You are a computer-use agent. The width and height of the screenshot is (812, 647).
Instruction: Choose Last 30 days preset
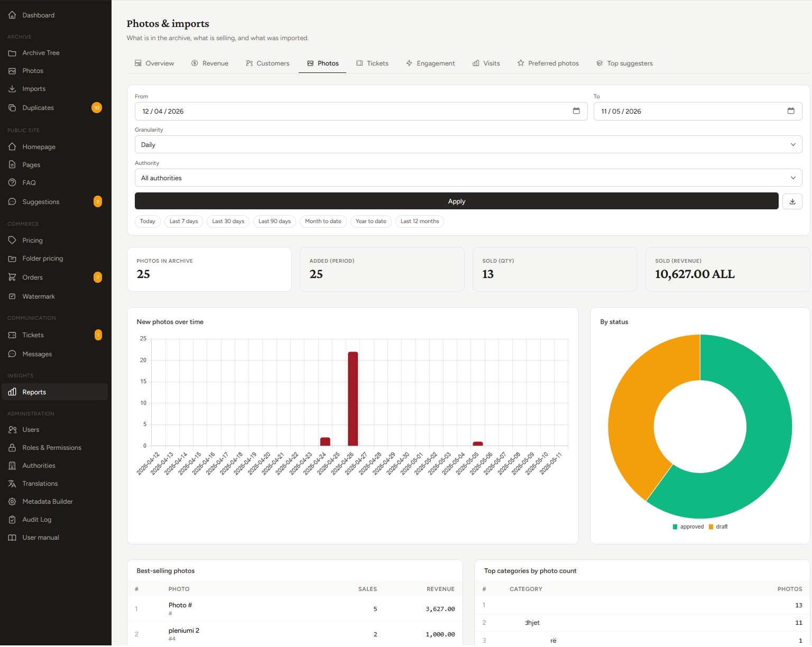[228, 221]
